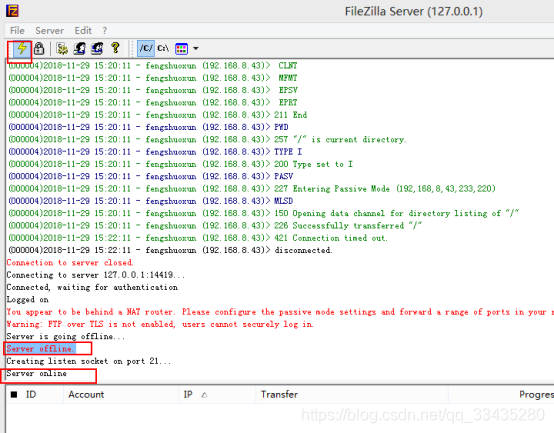Viewport: 554px width, 433px height.
Task: Click the user list sorting grid icon
Action: point(181,49)
